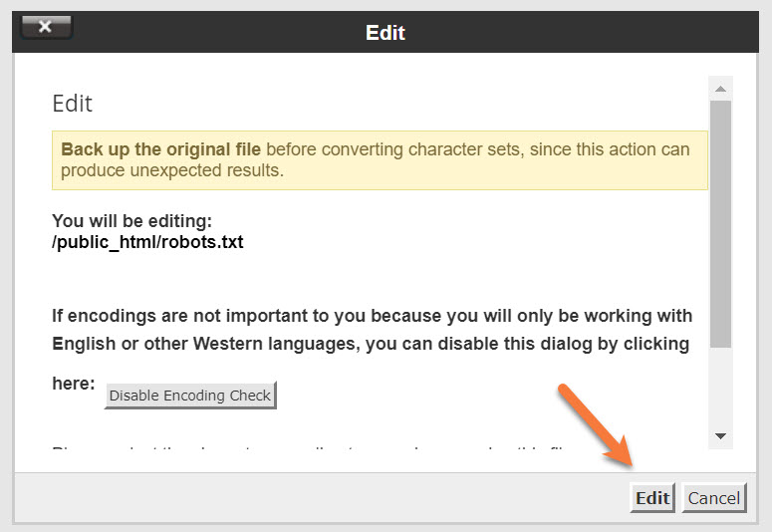Click the scrollbar up arrow
The image size is (772, 532).
click(x=720, y=88)
